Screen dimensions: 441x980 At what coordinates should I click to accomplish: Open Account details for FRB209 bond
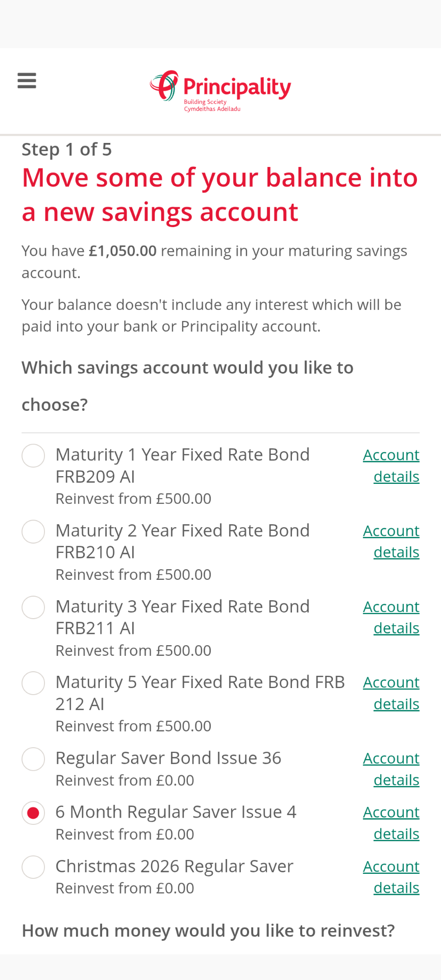[391, 465]
